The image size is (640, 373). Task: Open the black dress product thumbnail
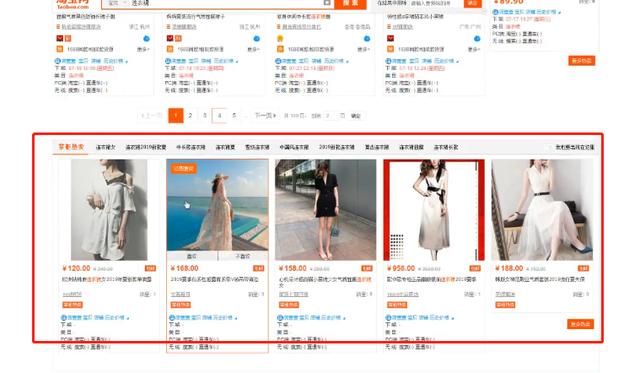pos(326,210)
